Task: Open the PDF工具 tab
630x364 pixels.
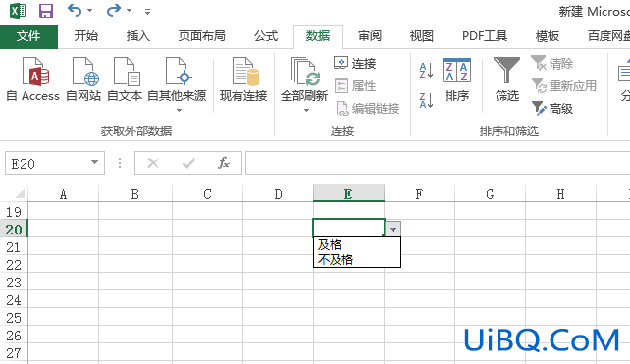Action: (485, 36)
